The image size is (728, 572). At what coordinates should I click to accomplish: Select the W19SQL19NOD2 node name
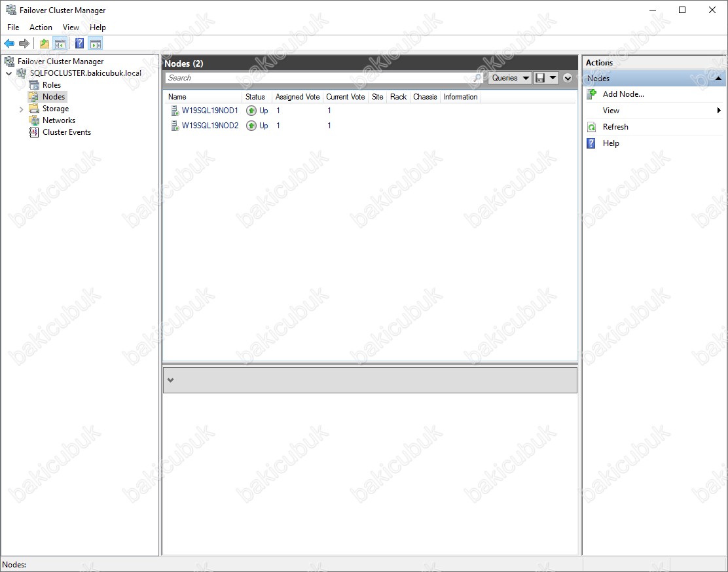click(210, 126)
